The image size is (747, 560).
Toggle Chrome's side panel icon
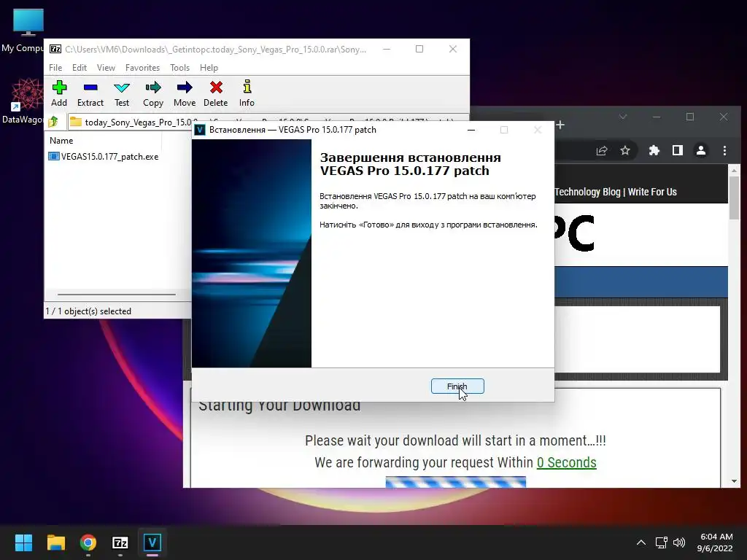click(678, 151)
